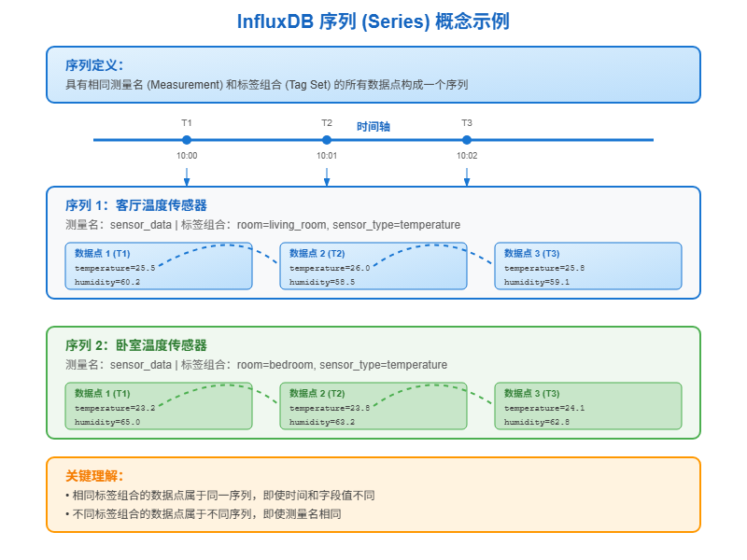
Task: Click the value 'temperature=25.5'
Action: [115, 268]
